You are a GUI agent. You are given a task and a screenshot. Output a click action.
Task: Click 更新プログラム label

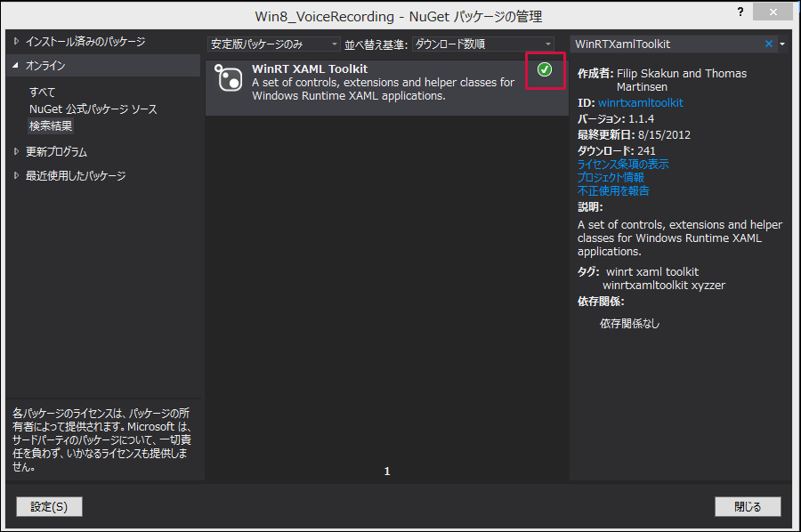pos(56,151)
